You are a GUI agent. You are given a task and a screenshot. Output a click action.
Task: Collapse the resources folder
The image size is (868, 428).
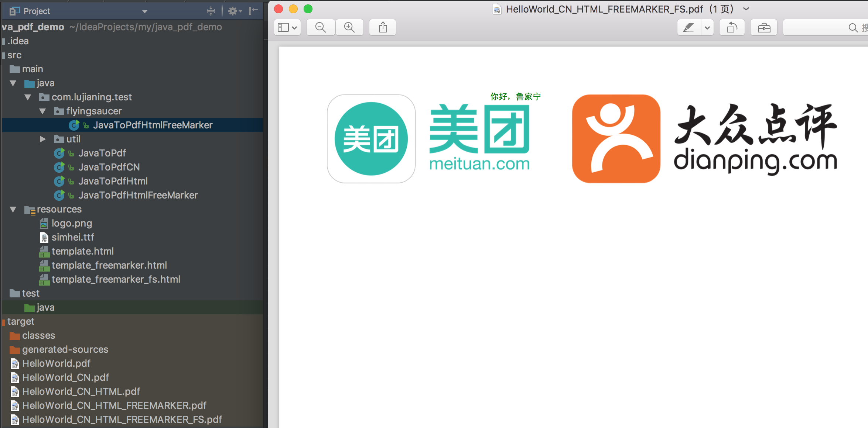point(13,209)
